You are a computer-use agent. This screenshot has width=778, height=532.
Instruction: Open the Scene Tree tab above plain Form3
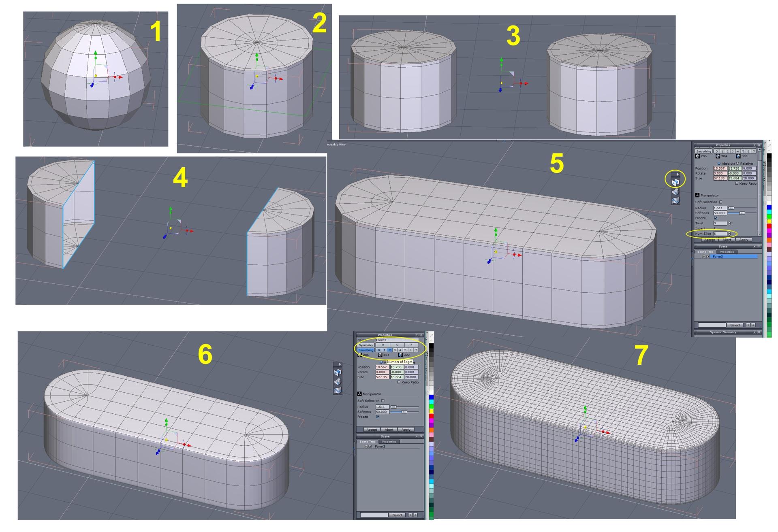(368, 442)
